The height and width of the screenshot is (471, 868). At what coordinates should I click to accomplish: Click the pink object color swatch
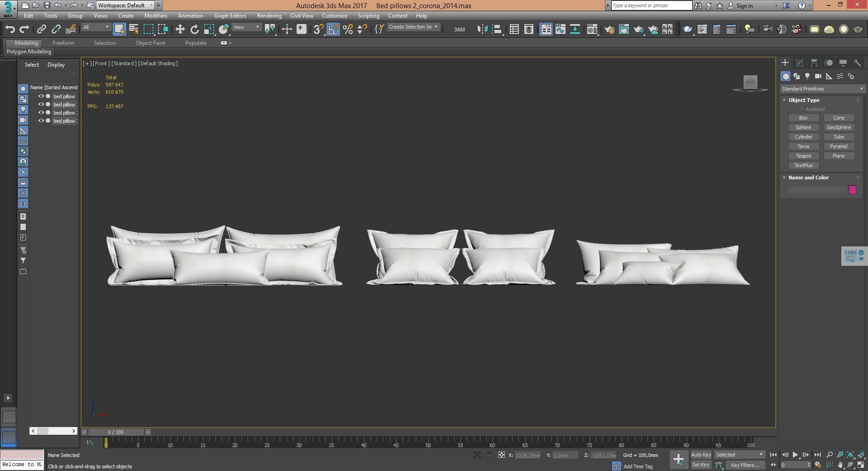pyautogui.click(x=852, y=190)
